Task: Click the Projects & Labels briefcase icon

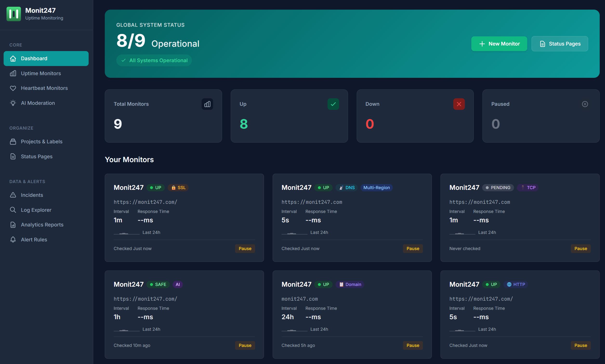Action: tap(13, 141)
